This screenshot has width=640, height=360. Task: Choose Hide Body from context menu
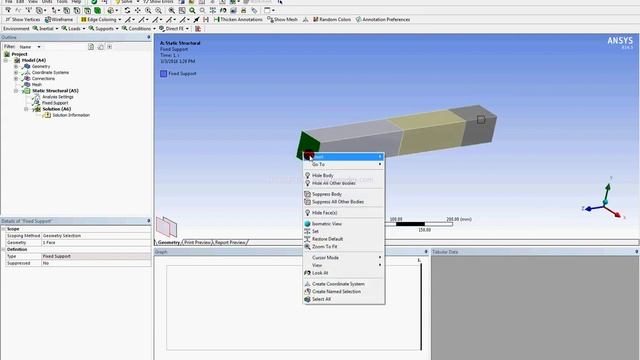pos(344,176)
